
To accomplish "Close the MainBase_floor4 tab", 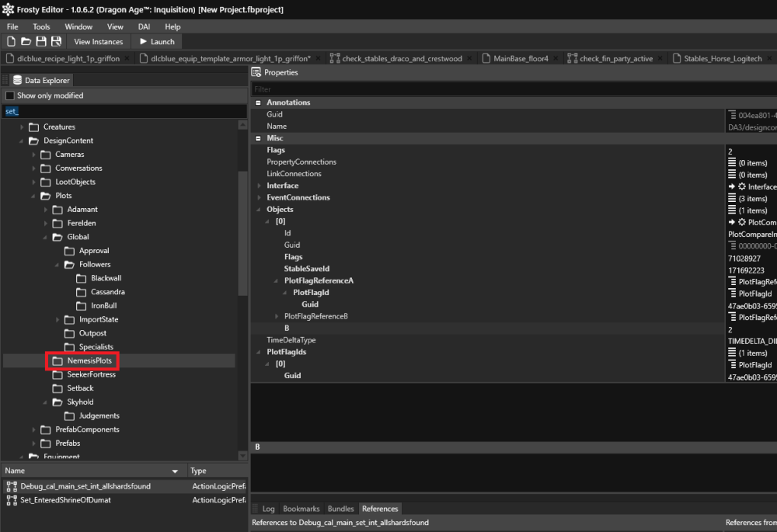I will pyautogui.click(x=555, y=59).
